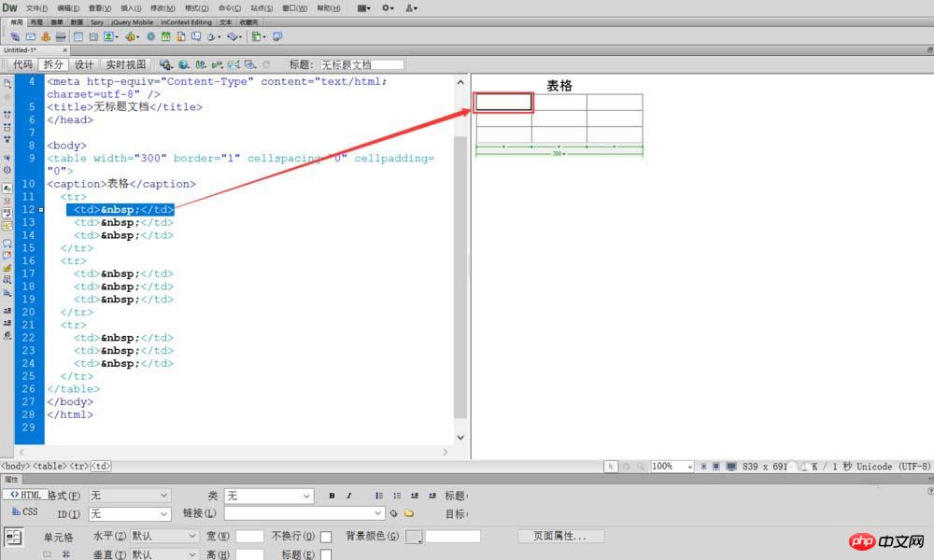Preview the page in browser
Screen dimensions: 934x560
pos(183,64)
